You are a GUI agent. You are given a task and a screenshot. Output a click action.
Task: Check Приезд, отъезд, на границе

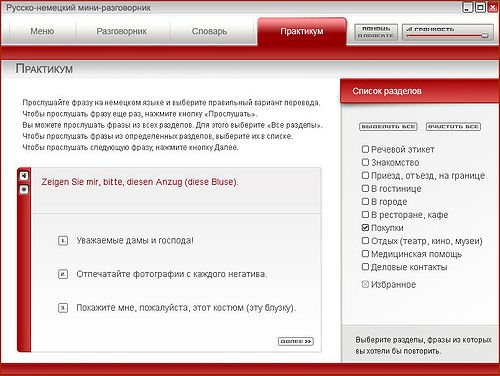click(x=365, y=175)
